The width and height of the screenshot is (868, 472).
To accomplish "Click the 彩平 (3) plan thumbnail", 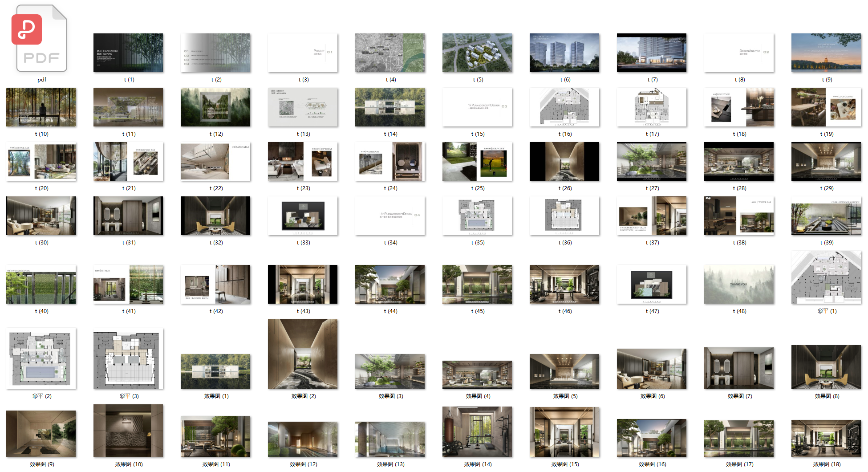I will click(128, 358).
